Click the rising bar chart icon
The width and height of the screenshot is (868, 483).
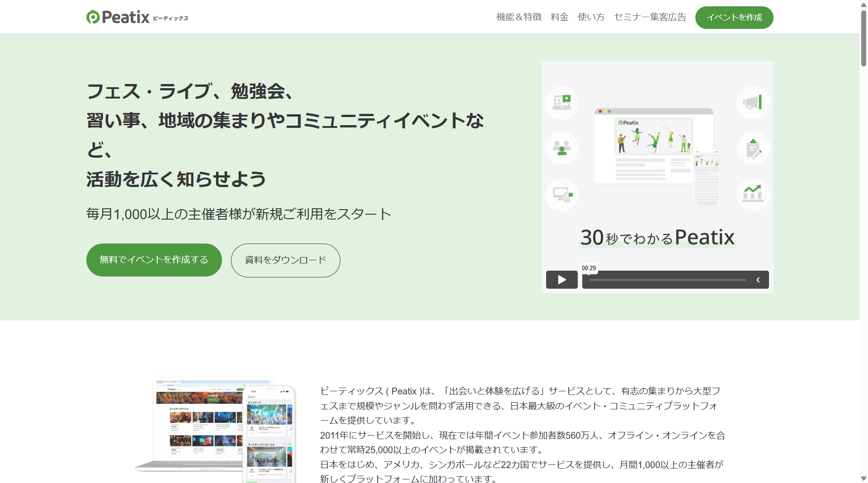(x=753, y=194)
